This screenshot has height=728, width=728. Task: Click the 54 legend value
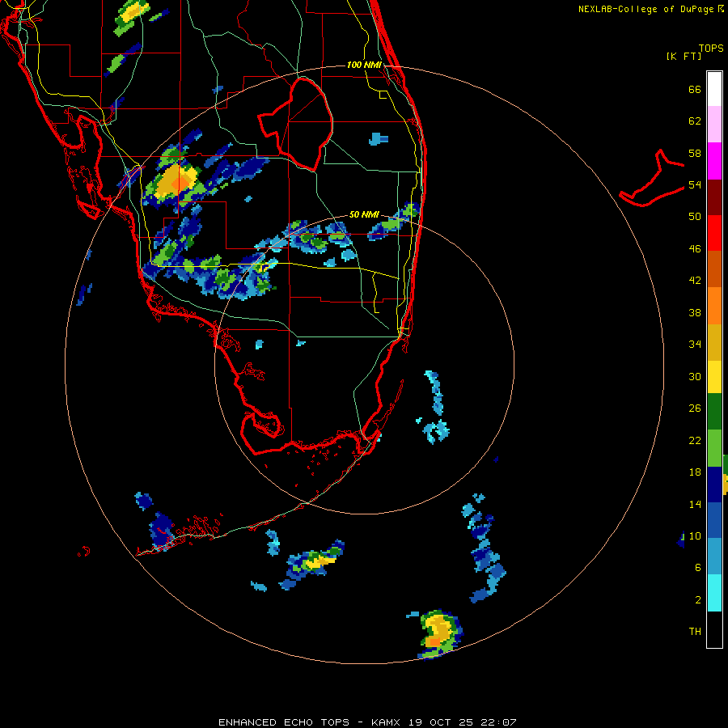tap(695, 184)
